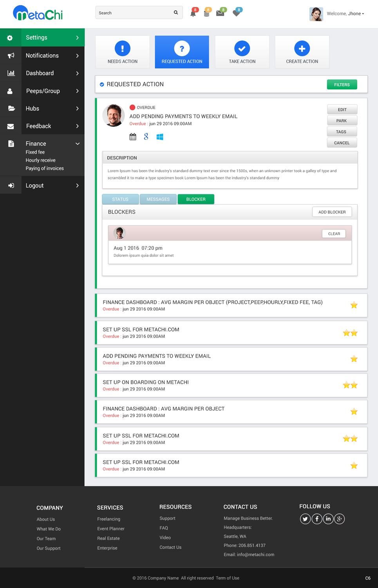
Task: Click the calendar icon under the task
Action: (x=133, y=137)
